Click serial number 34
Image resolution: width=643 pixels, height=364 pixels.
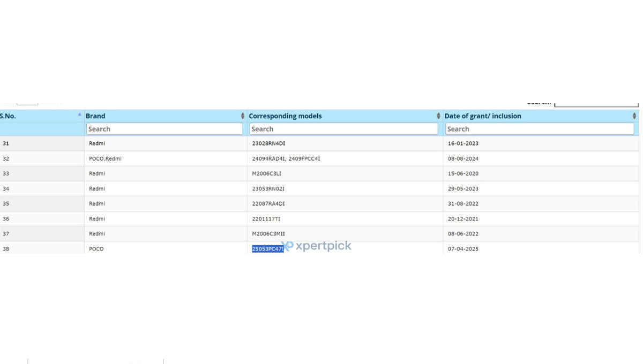pyautogui.click(x=6, y=188)
